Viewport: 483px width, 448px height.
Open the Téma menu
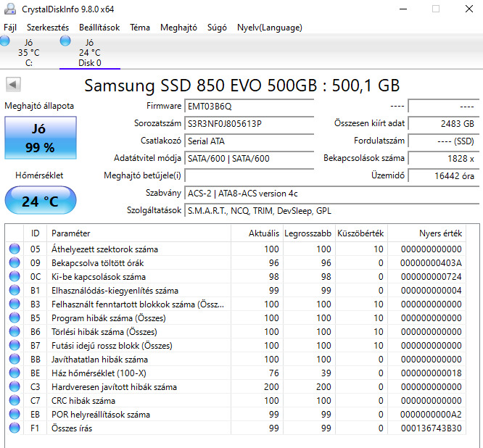tap(140, 28)
